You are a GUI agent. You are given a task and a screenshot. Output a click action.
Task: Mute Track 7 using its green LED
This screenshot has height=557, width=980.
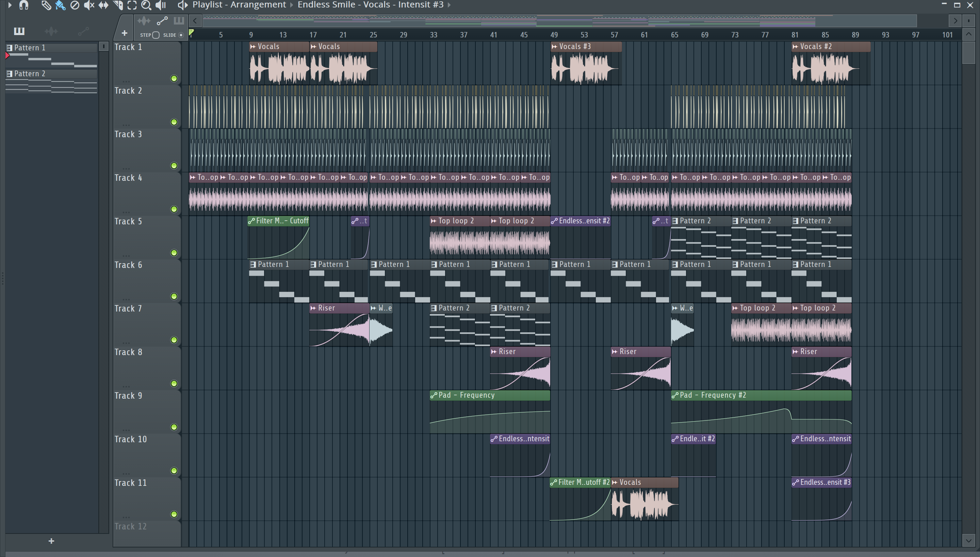pos(174,340)
